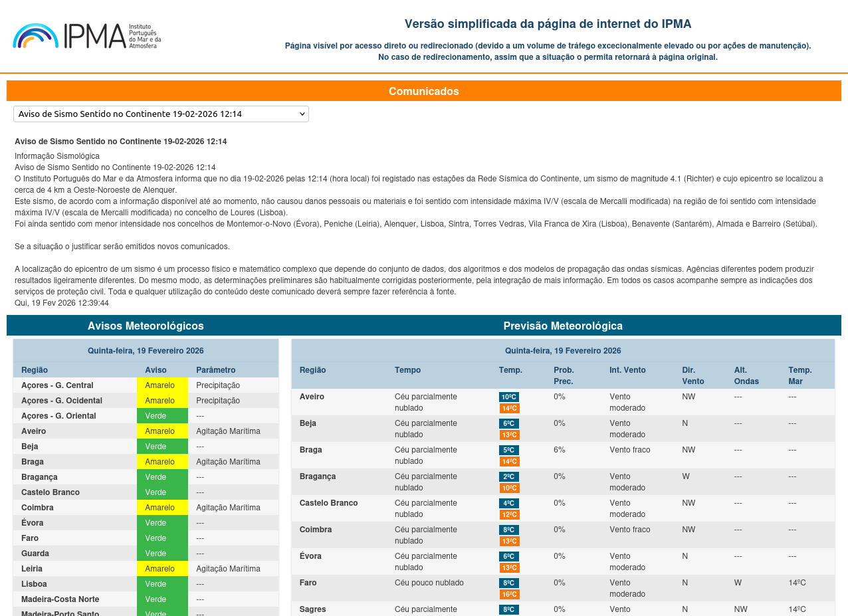Select the Previsão Meteorológica section header
This screenshot has height=616, width=848.
562,326
